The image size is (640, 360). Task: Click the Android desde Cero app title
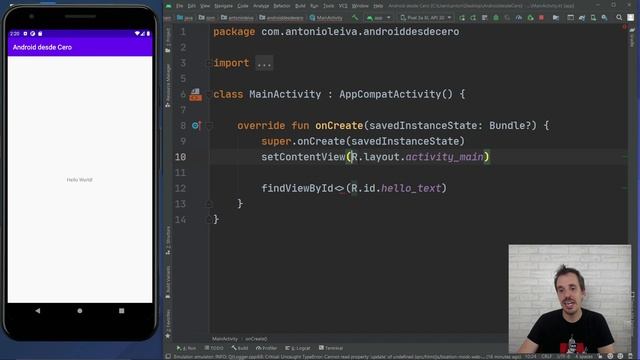pyautogui.click(x=42, y=47)
